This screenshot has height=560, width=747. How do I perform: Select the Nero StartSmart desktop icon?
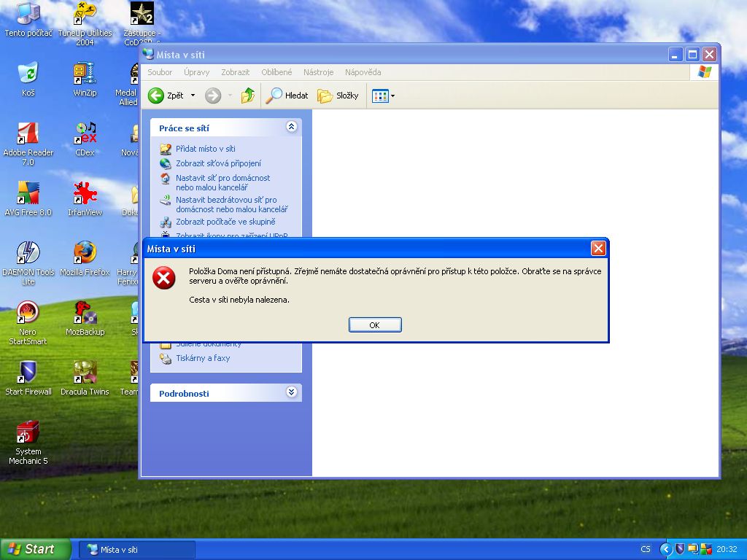point(28,313)
